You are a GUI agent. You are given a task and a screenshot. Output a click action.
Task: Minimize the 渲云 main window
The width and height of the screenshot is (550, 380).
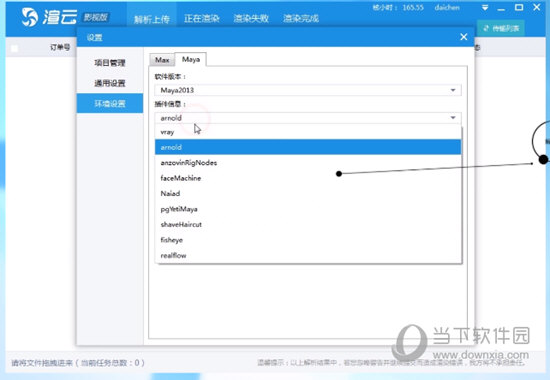coord(501,8)
